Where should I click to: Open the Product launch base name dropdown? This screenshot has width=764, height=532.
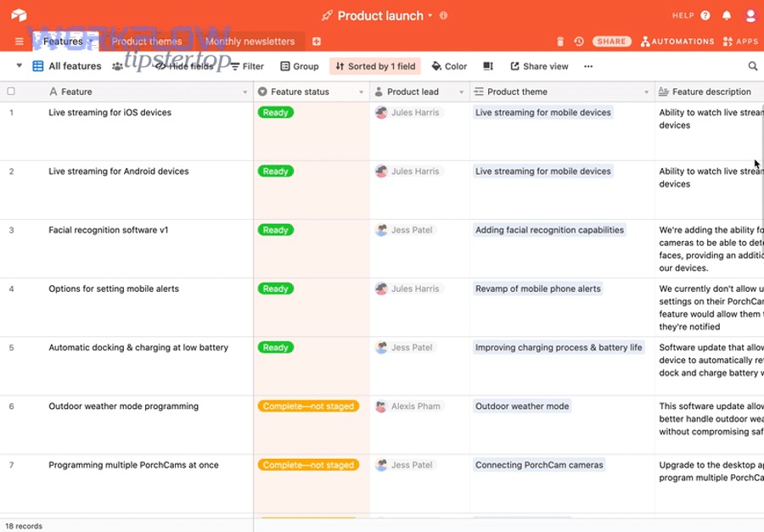430,15
